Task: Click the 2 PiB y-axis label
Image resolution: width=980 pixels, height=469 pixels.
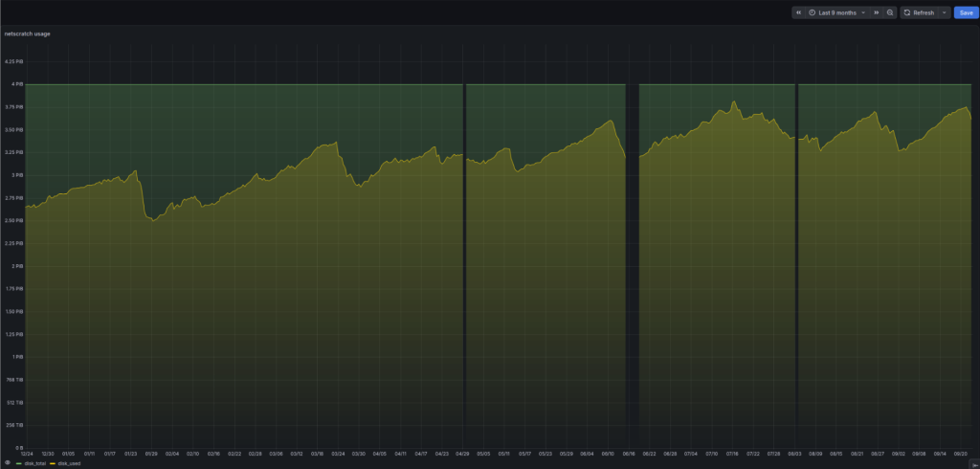Action: (19, 266)
